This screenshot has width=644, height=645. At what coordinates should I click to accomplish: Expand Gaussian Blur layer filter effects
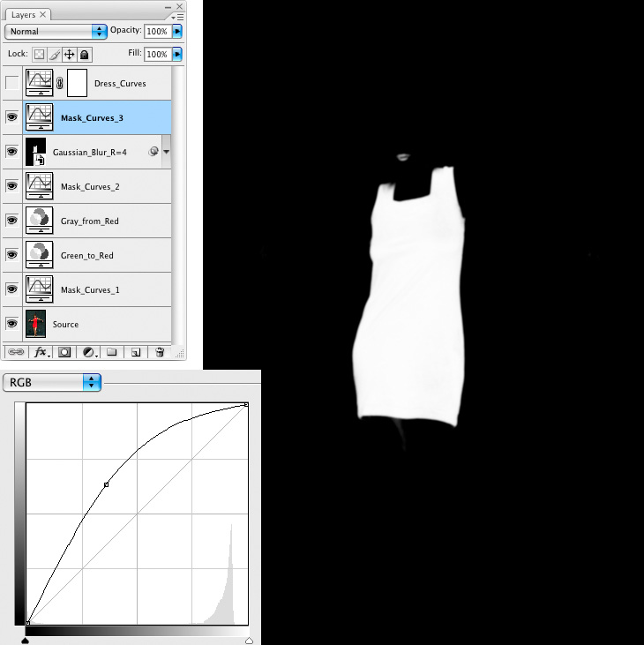[167, 152]
